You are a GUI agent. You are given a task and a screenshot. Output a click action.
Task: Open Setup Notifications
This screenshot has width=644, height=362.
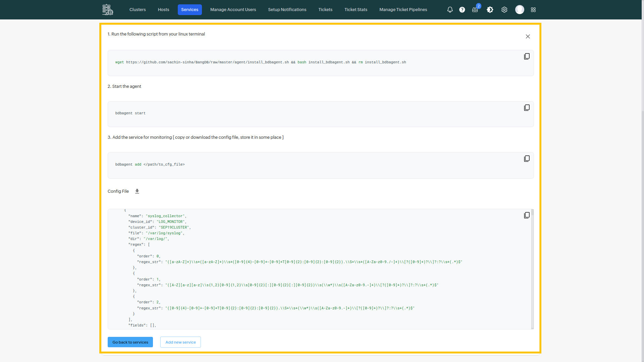coord(287,10)
